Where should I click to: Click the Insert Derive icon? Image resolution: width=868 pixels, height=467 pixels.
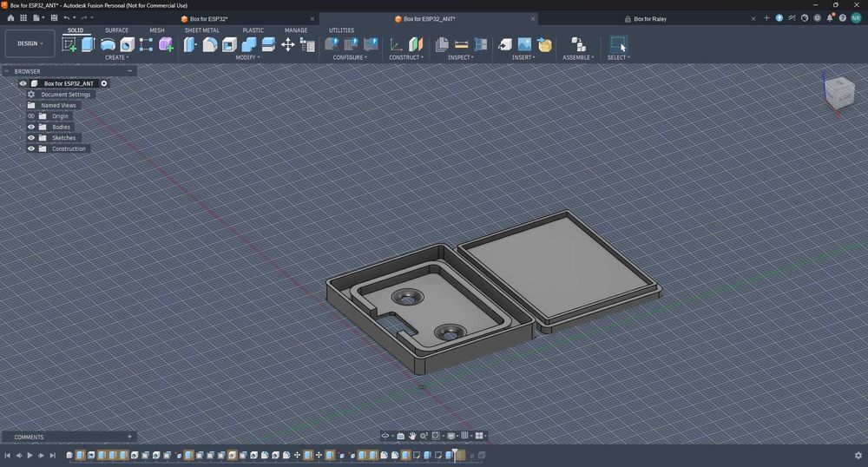[505, 44]
